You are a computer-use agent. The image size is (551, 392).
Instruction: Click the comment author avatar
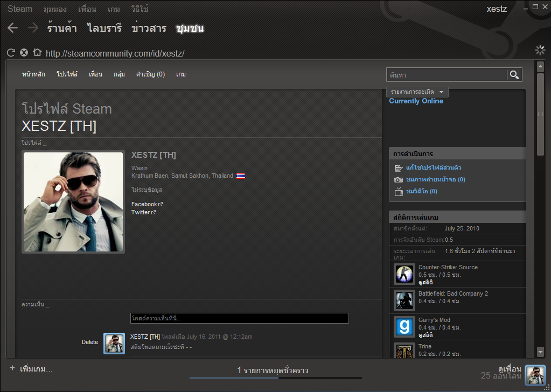point(114,343)
